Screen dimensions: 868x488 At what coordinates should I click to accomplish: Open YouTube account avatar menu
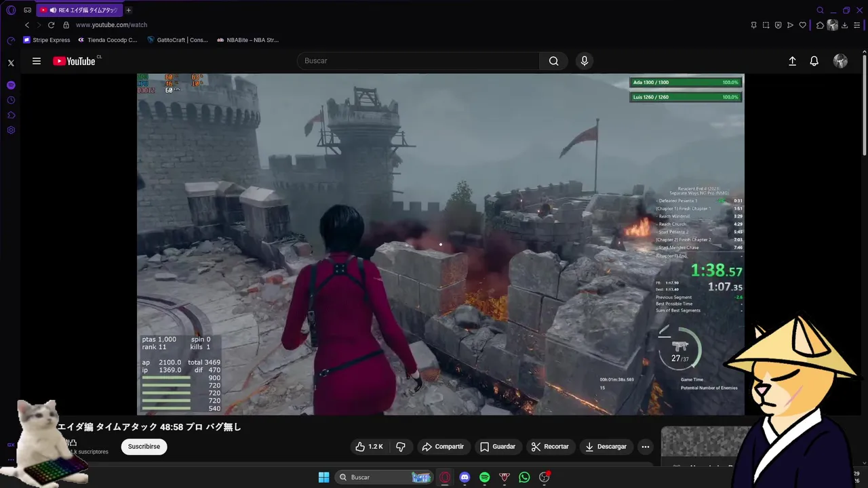pyautogui.click(x=840, y=61)
